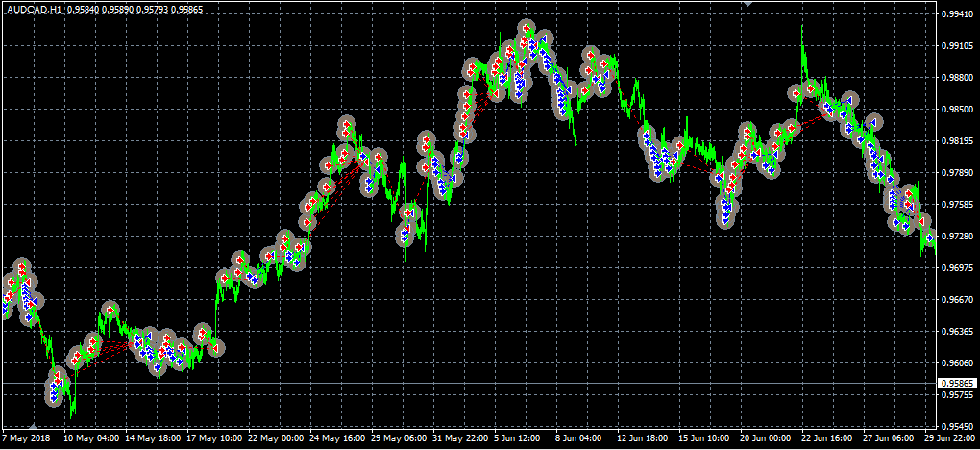The image size is (980, 450).
Task: Click the 0.95450 price axis label
Action: tap(957, 427)
